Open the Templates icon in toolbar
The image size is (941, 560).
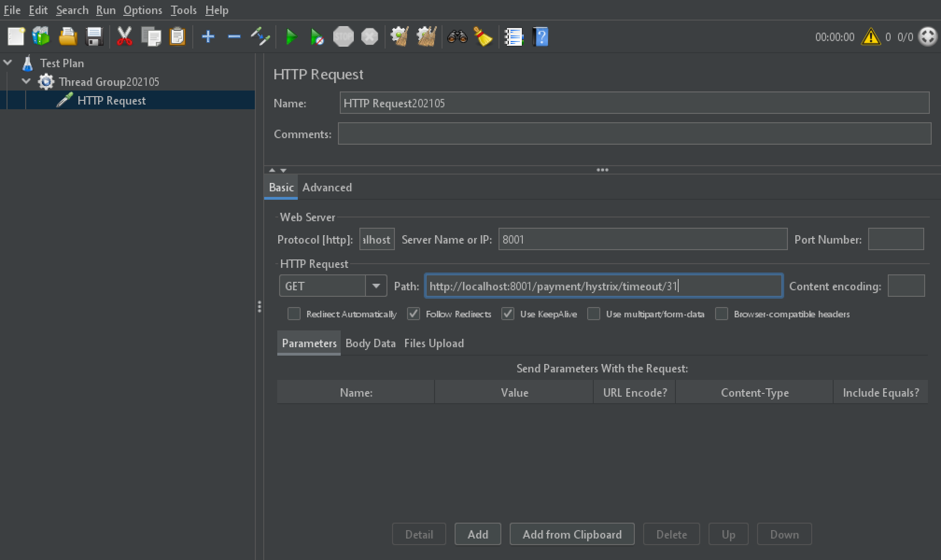tap(41, 37)
